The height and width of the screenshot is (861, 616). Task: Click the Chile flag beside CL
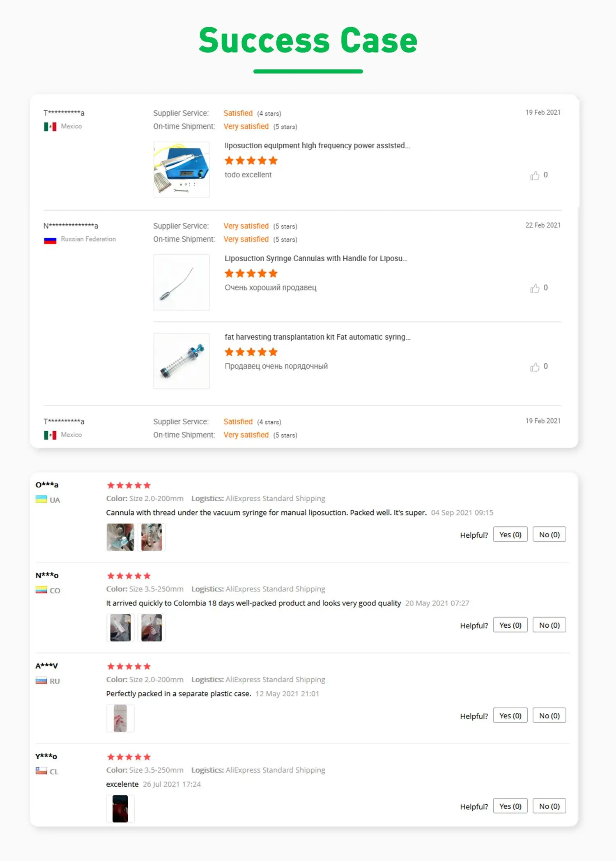(41, 771)
